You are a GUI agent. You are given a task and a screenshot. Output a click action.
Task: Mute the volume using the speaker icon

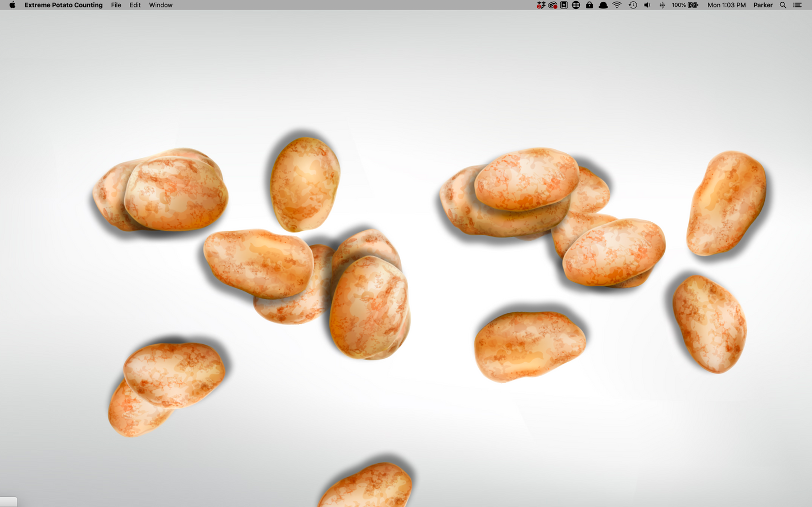click(647, 5)
